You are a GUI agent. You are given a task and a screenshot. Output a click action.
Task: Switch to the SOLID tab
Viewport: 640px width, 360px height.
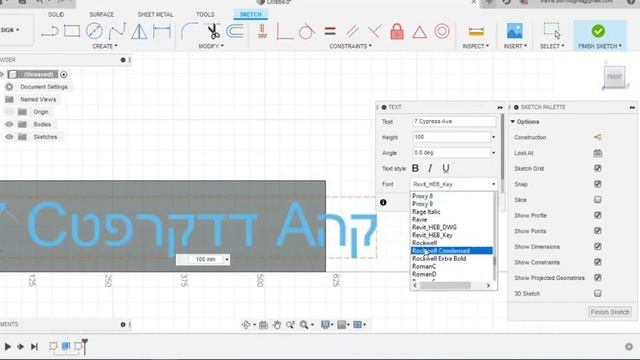[56, 14]
